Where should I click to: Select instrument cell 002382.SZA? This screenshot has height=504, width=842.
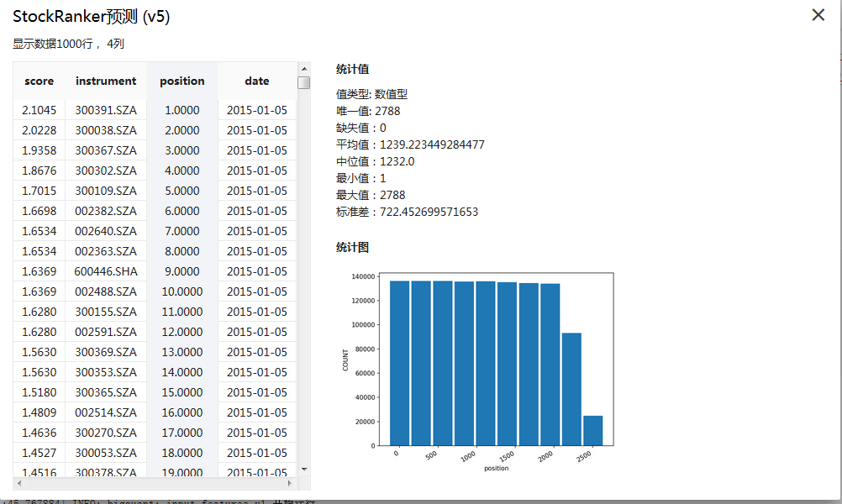(106, 211)
